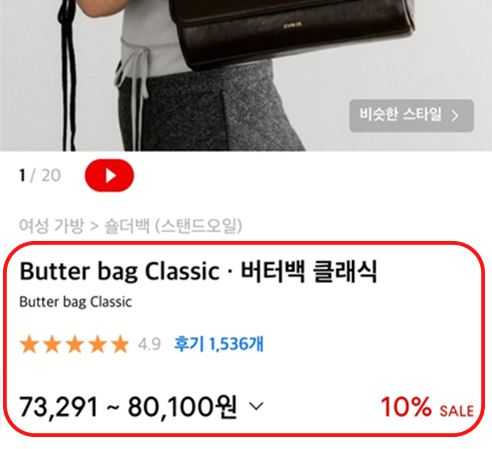The width and height of the screenshot is (492, 449).
Task: Open the 비슷한 스타일 similar styles button
Action: pyautogui.click(x=411, y=115)
